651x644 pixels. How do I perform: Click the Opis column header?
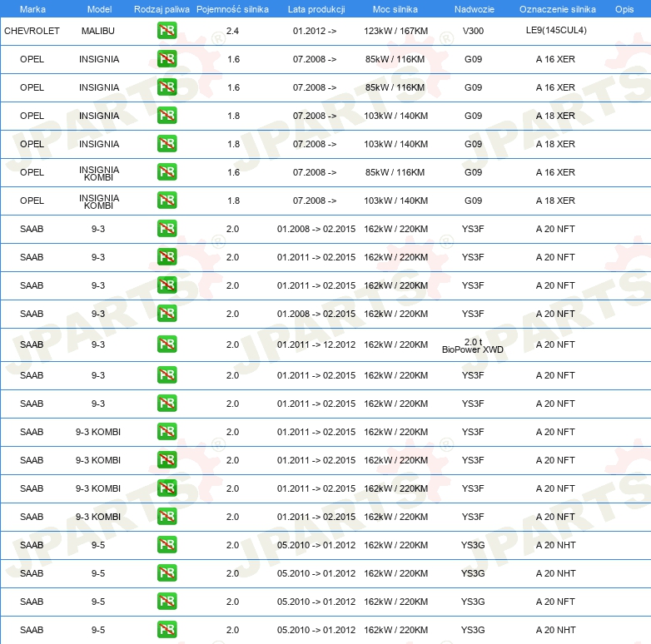[624, 8]
